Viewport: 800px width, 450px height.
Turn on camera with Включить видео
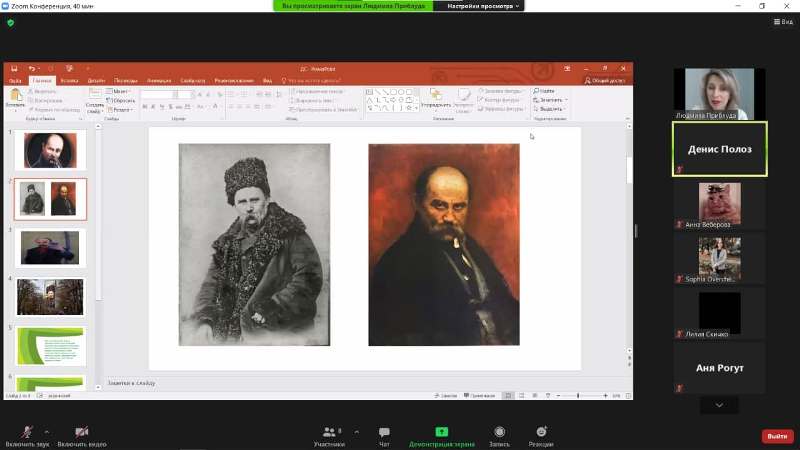[82, 431]
